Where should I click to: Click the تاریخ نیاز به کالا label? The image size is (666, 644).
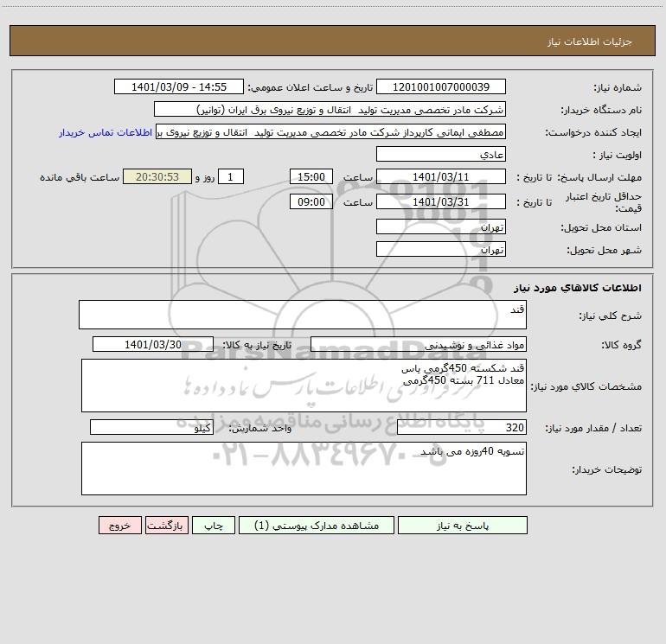[258, 345]
